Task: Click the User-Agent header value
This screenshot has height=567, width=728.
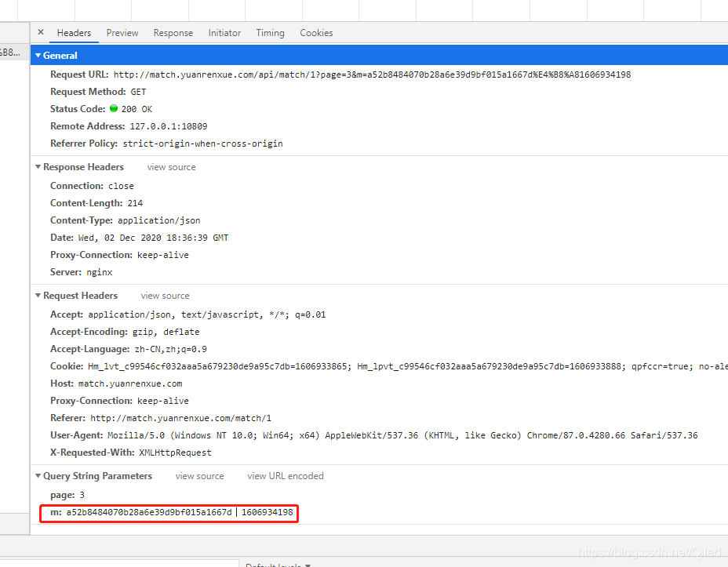Action: [402, 435]
